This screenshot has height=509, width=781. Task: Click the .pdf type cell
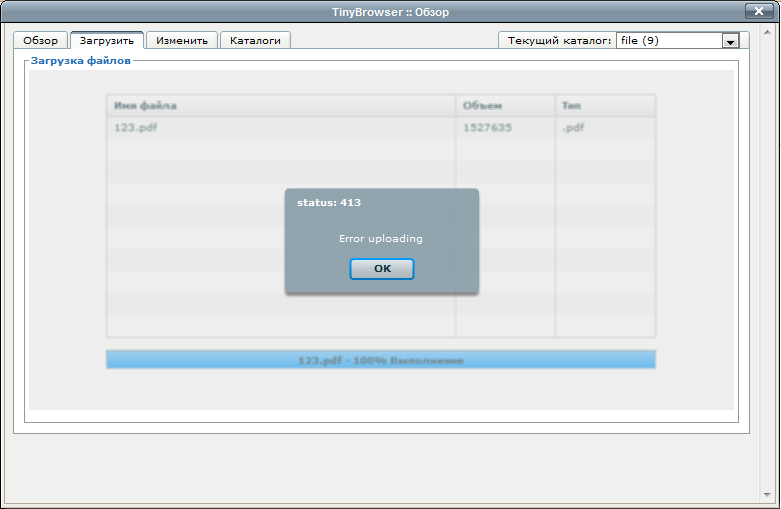coord(573,128)
